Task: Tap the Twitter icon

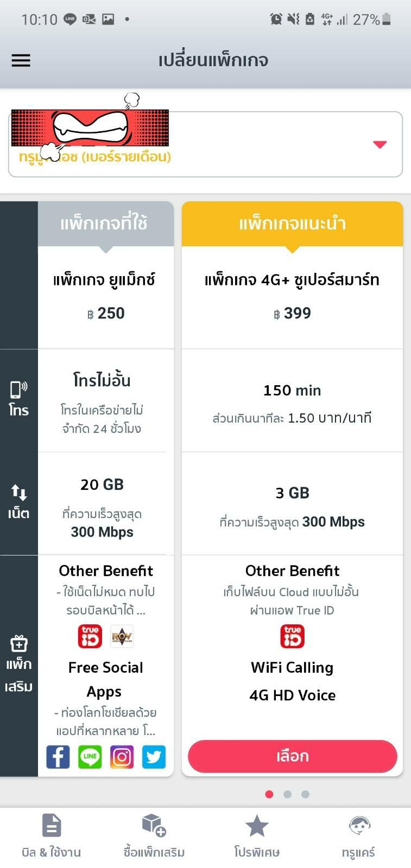Action: tap(154, 757)
